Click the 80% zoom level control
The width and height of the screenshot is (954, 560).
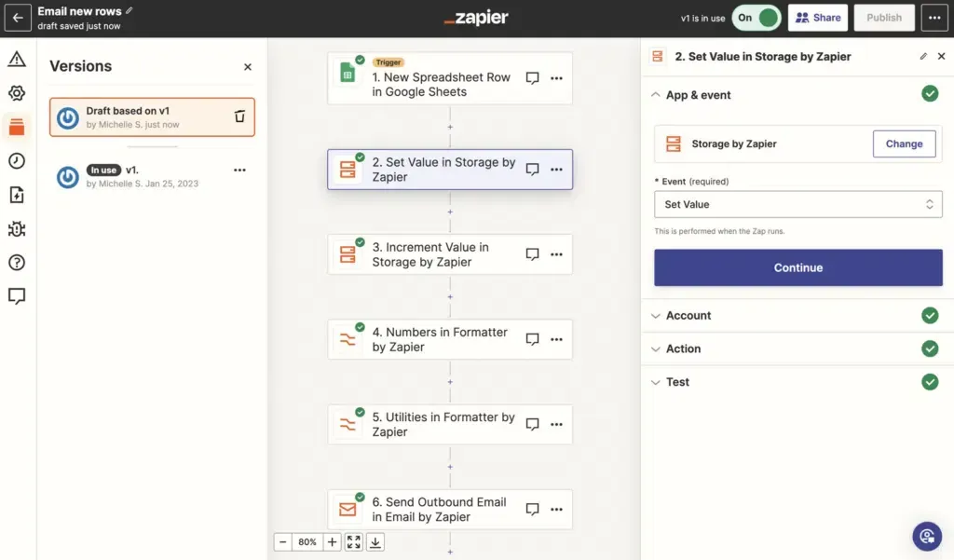[307, 541]
